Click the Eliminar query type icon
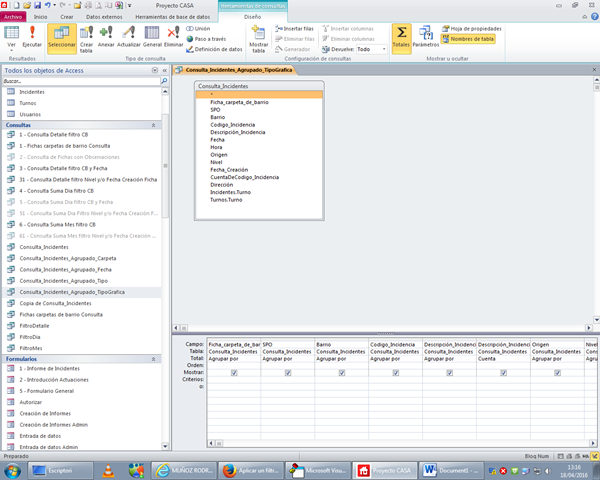 (x=174, y=37)
